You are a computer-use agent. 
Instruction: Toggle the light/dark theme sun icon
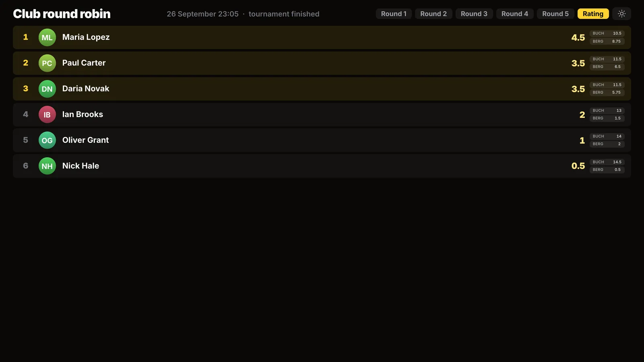pyautogui.click(x=621, y=14)
